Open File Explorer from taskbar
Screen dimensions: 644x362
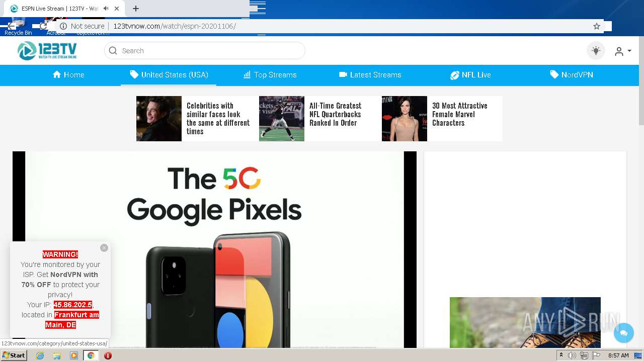57,355
